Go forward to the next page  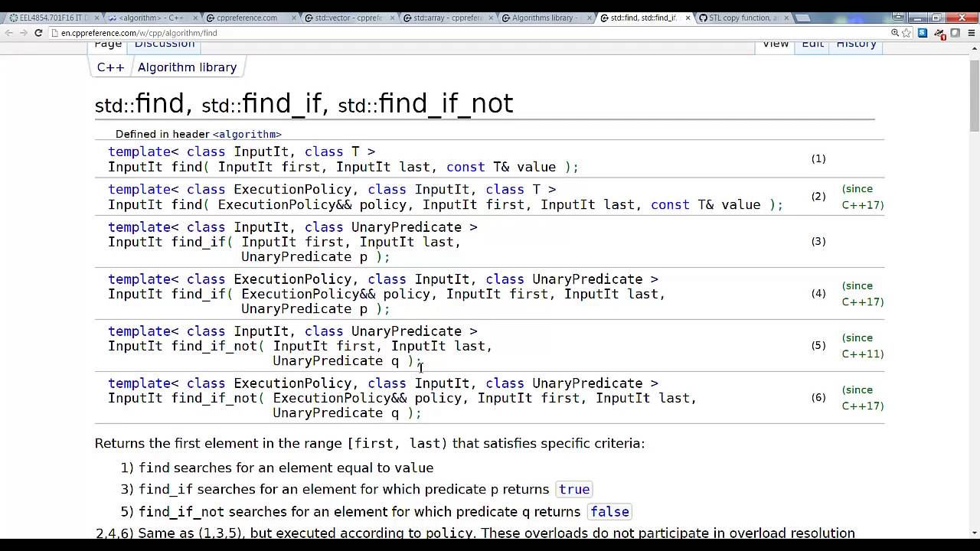click(23, 33)
